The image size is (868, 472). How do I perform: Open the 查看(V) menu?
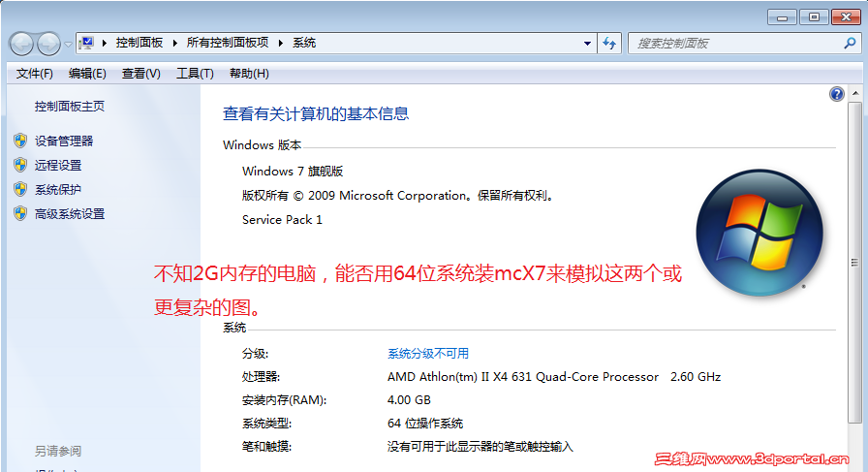[x=141, y=73]
